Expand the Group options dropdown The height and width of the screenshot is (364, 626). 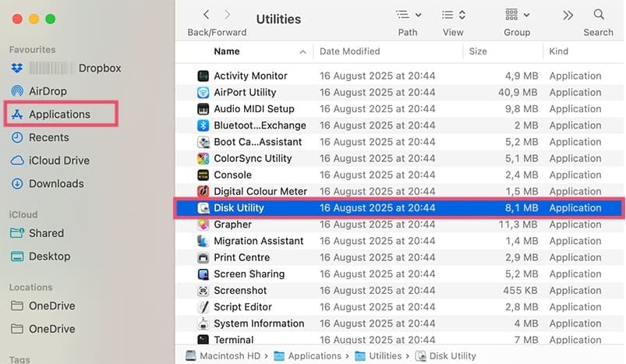click(517, 15)
